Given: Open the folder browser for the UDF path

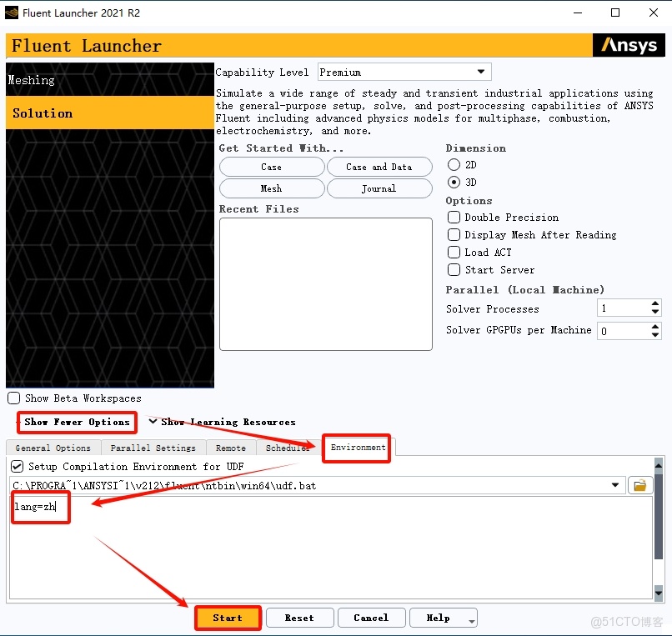Looking at the screenshot, I should point(640,484).
